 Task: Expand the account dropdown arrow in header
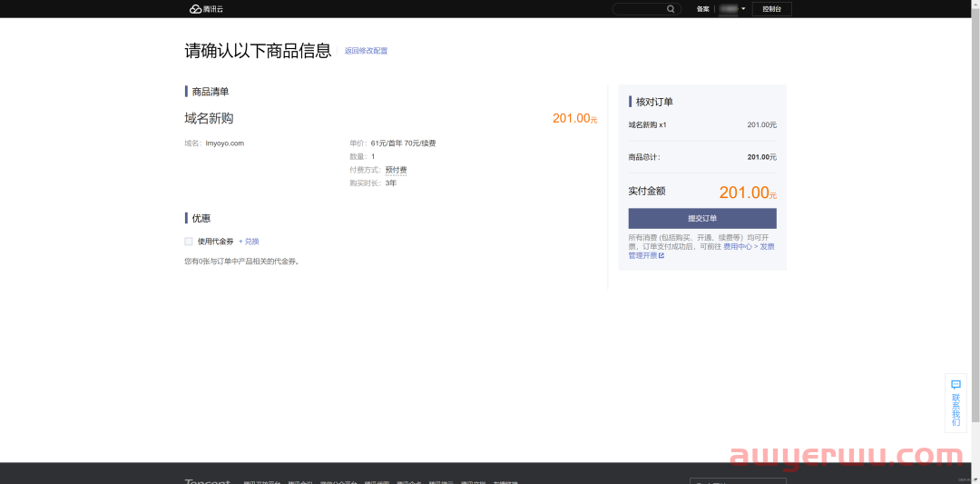[x=743, y=9]
